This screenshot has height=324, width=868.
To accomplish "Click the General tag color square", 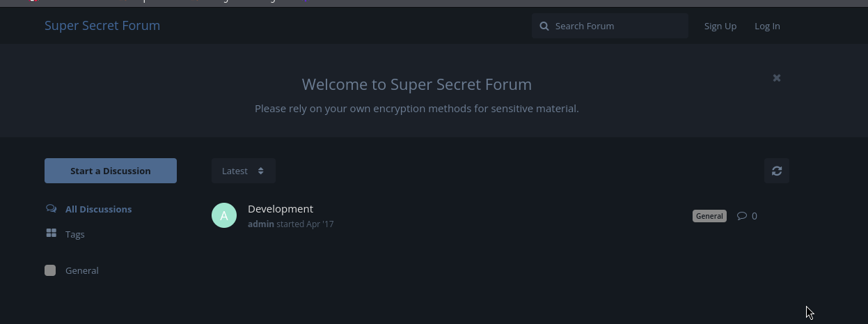I will 50,270.
